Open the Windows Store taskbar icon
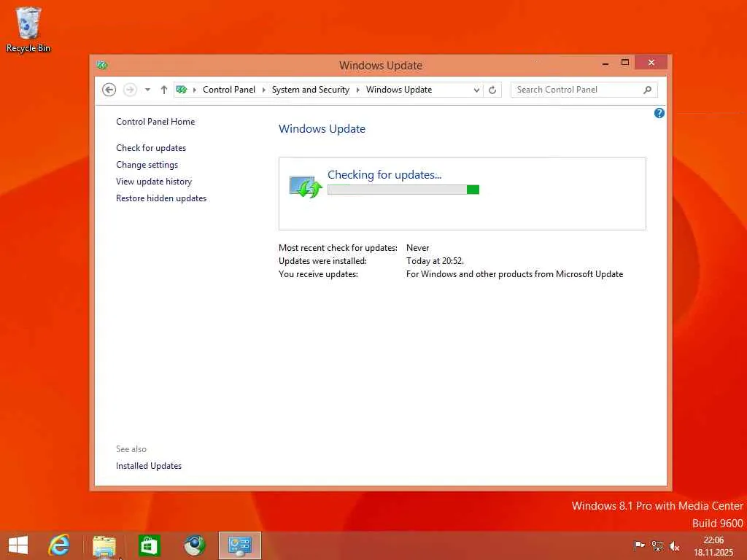The image size is (747, 560). coord(149,545)
